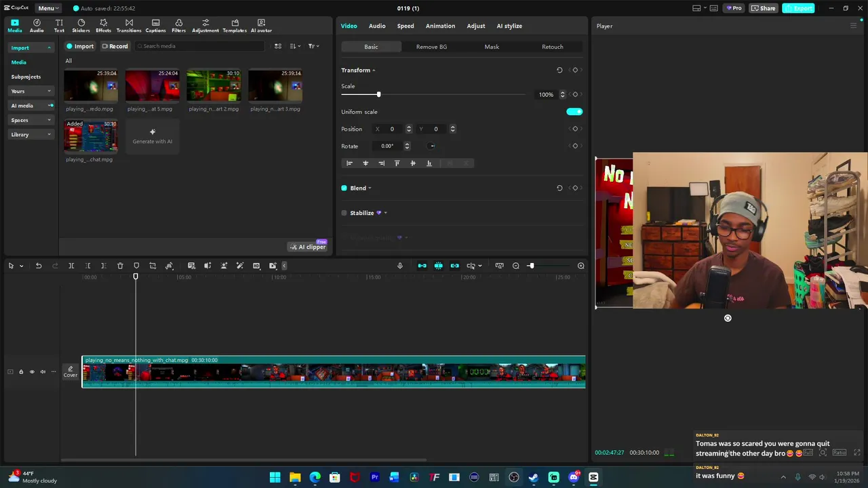Select the Remove BG sub-tab

tap(431, 47)
